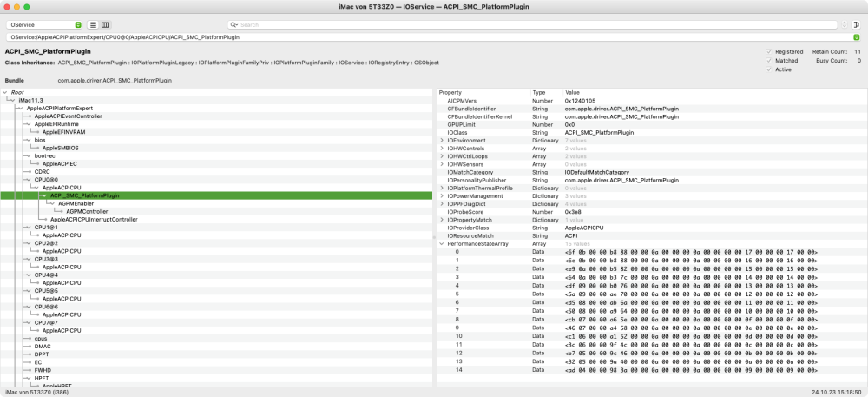Select the bios tree item
This screenshot has width=868, height=397.
(x=40, y=140)
